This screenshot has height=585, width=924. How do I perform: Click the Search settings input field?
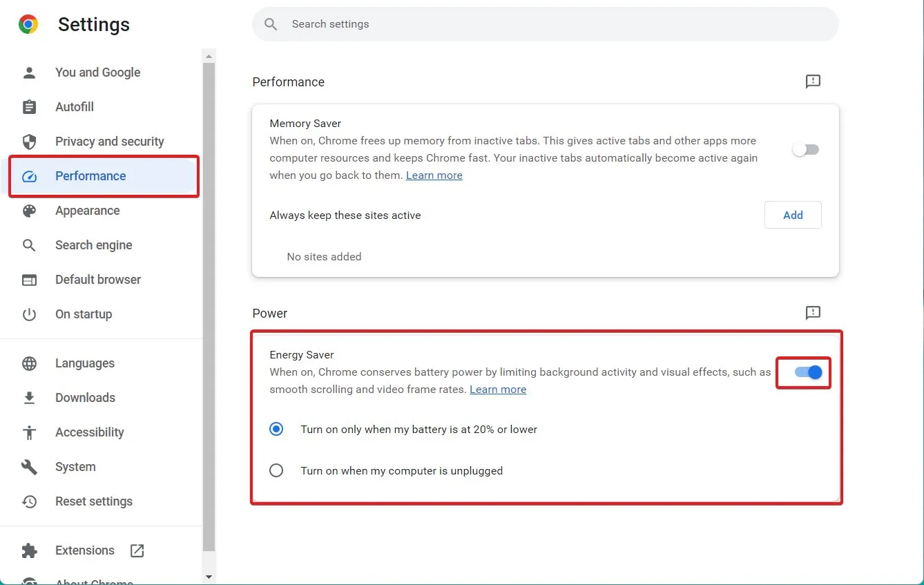546,24
